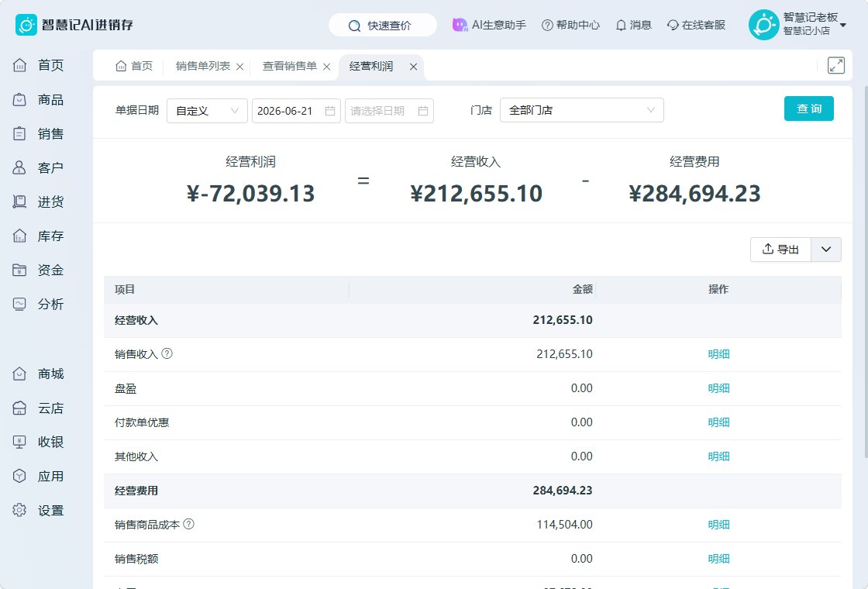The height and width of the screenshot is (589, 868).
Task: Click the 114,504.00 amount cell
Action: 565,524
